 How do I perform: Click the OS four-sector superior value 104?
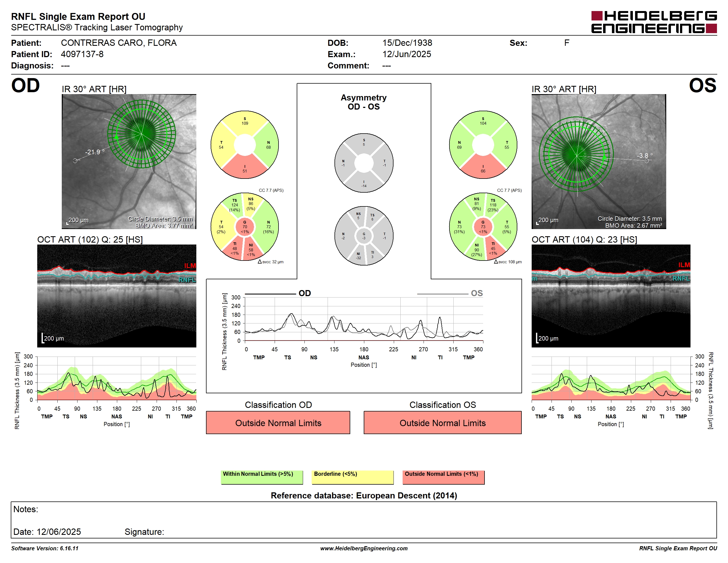(x=483, y=123)
